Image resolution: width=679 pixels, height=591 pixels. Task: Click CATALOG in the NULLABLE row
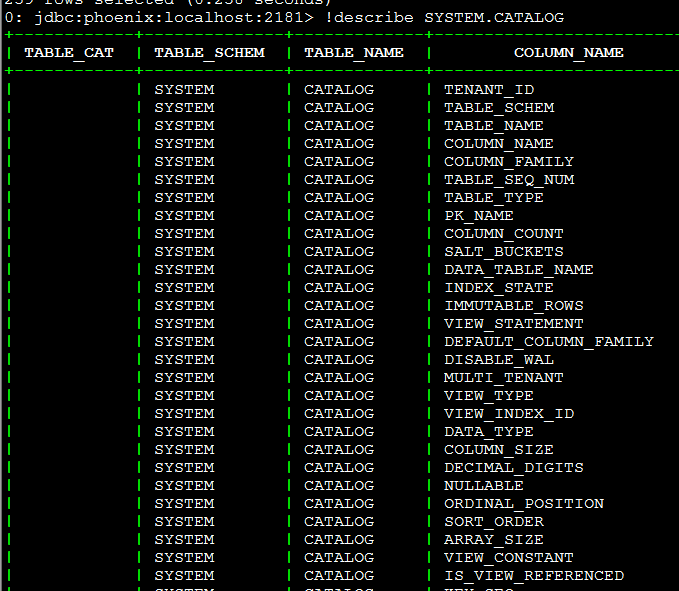click(x=339, y=486)
